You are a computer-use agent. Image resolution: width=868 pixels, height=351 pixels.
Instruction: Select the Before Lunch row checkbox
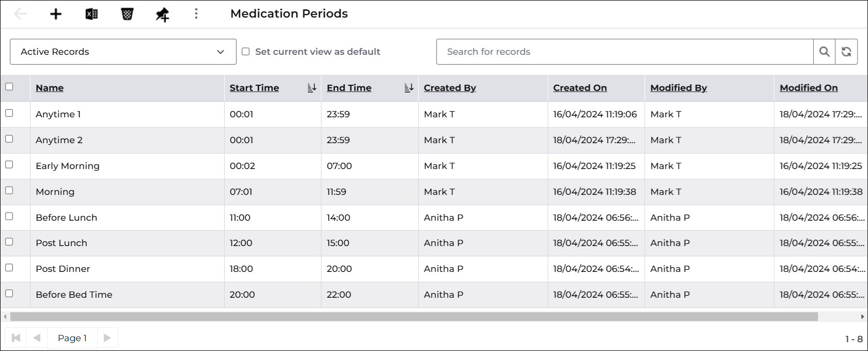click(x=9, y=217)
